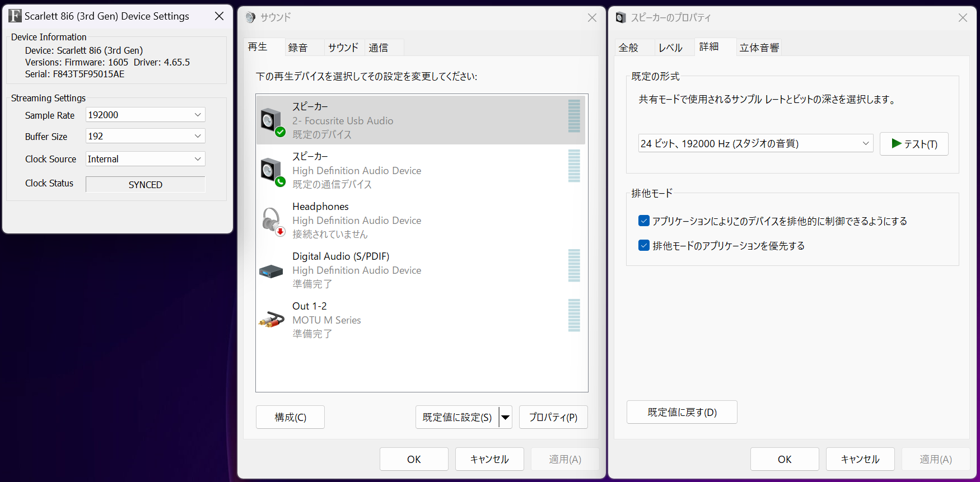Image resolution: width=980 pixels, height=482 pixels.
Task: Click the speaker icon in Sound dialog title
Action: 250,17
